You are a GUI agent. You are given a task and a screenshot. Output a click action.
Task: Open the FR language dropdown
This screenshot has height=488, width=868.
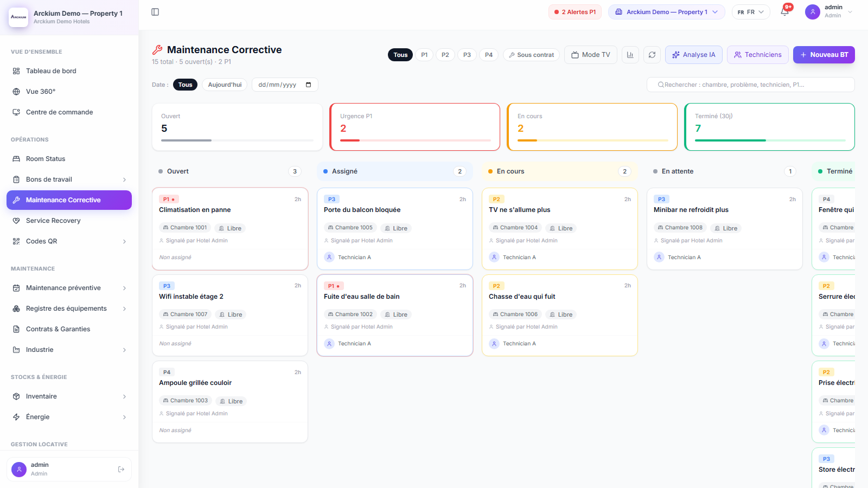(751, 12)
